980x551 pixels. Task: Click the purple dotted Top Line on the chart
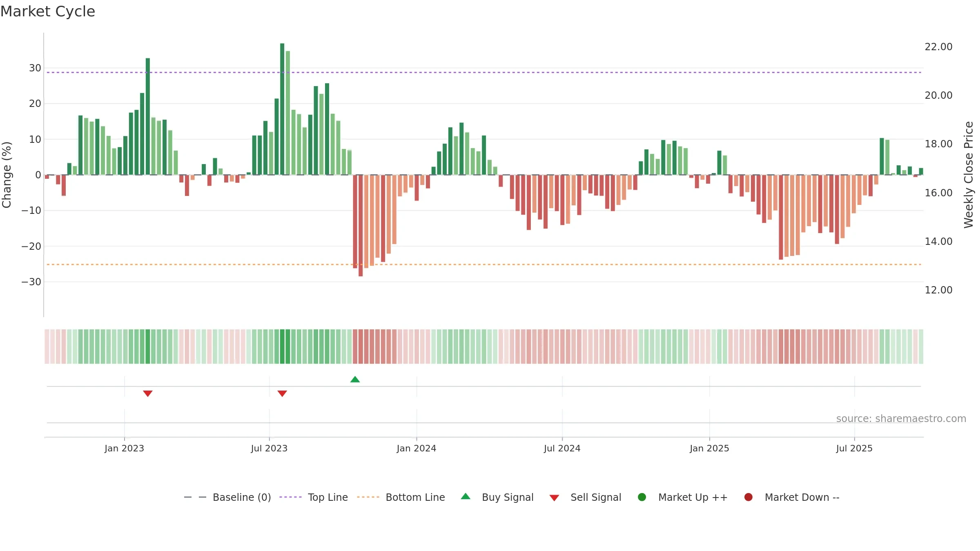[484, 72]
